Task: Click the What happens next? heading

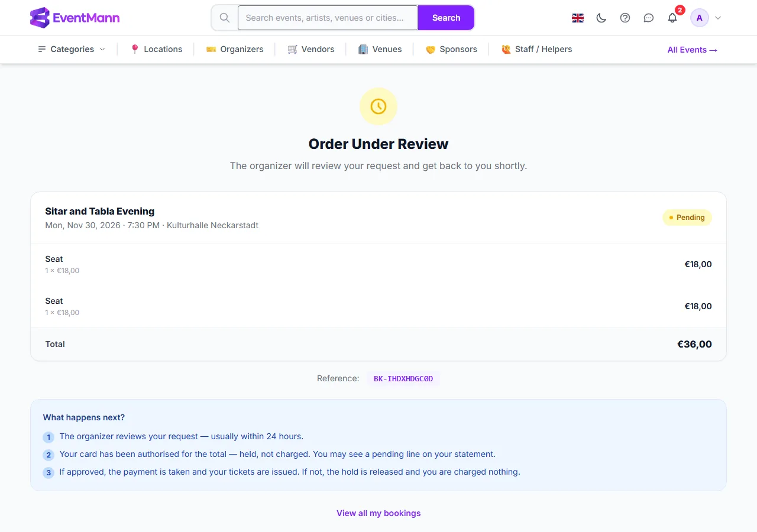Action: [84, 417]
